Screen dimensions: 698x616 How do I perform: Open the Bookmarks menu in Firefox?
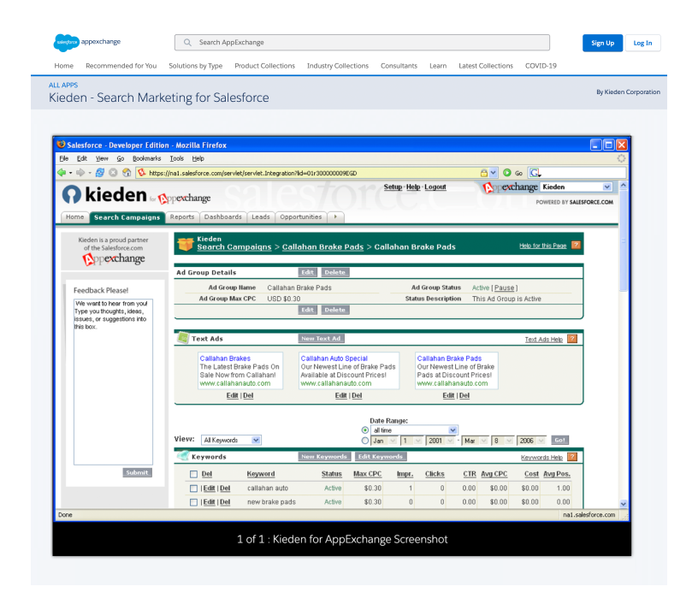point(147,158)
